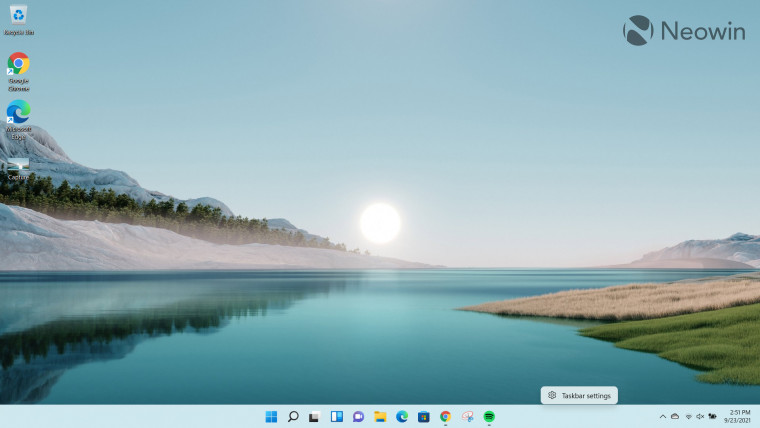Image resolution: width=760 pixels, height=428 pixels.
Task: Open the clock and date 2:51 PM
Action: point(737,416)
